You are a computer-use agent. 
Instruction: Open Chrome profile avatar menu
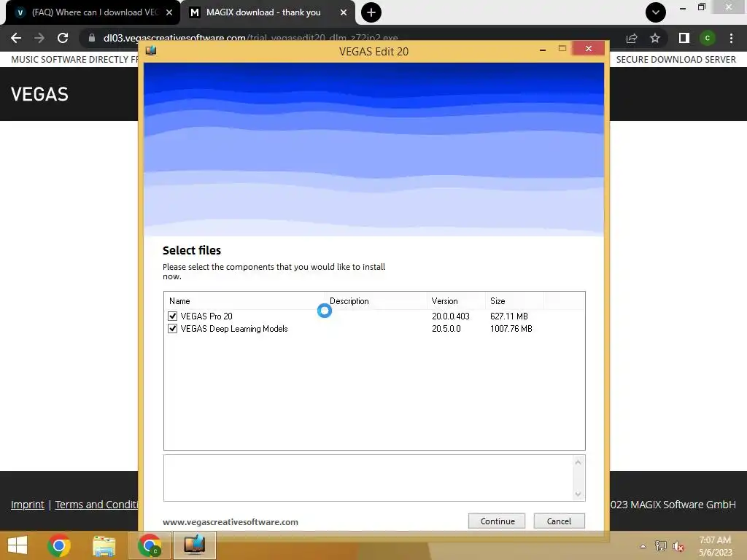pos(708,38)
